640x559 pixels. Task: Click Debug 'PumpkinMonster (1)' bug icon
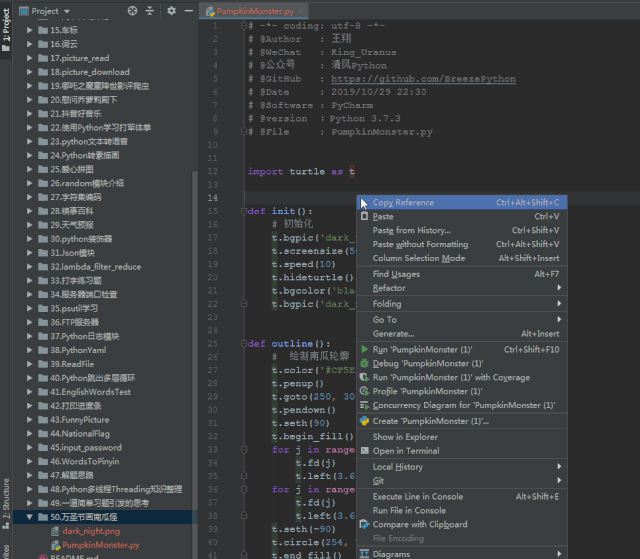click(364, 363)
